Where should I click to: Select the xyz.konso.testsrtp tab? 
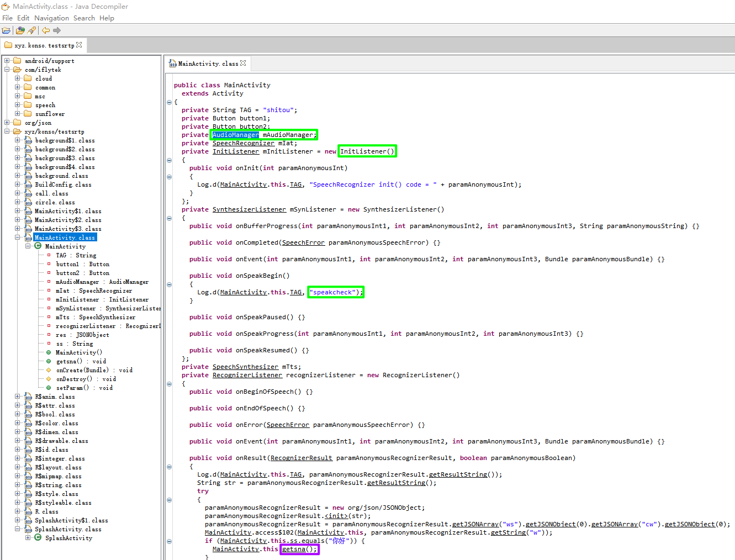pos(43,45)
